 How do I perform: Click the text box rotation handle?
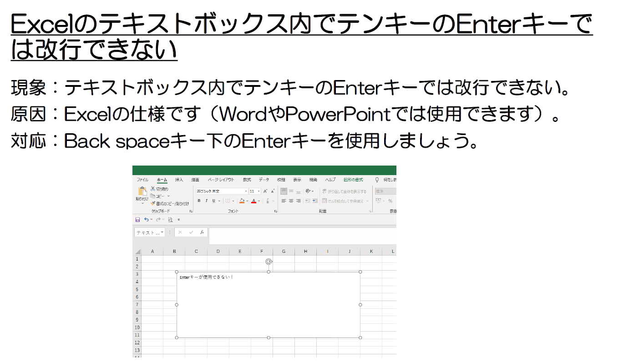(x=269, y=261)
